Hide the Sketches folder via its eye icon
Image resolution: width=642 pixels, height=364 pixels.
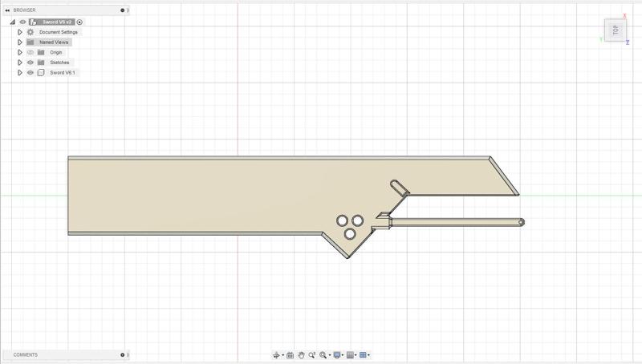(x=30, y=63)
